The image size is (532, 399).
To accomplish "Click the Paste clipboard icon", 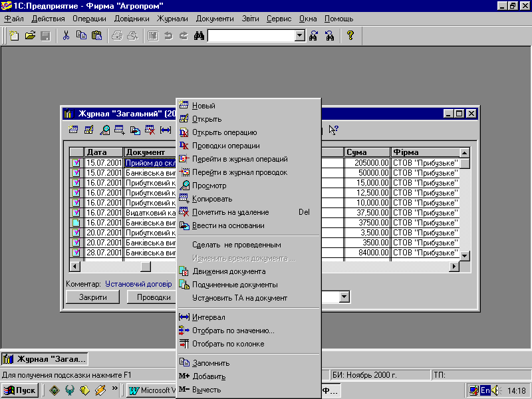I will pyautogui.click(x=96, y=36).
